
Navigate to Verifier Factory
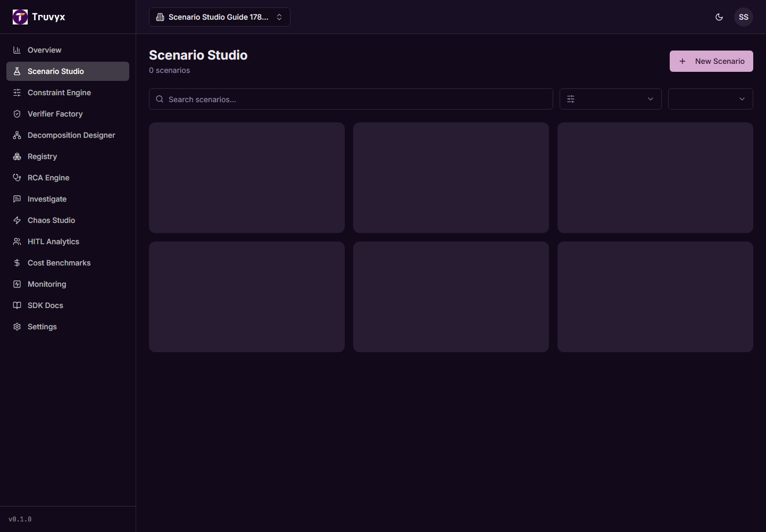pos(68,114)
